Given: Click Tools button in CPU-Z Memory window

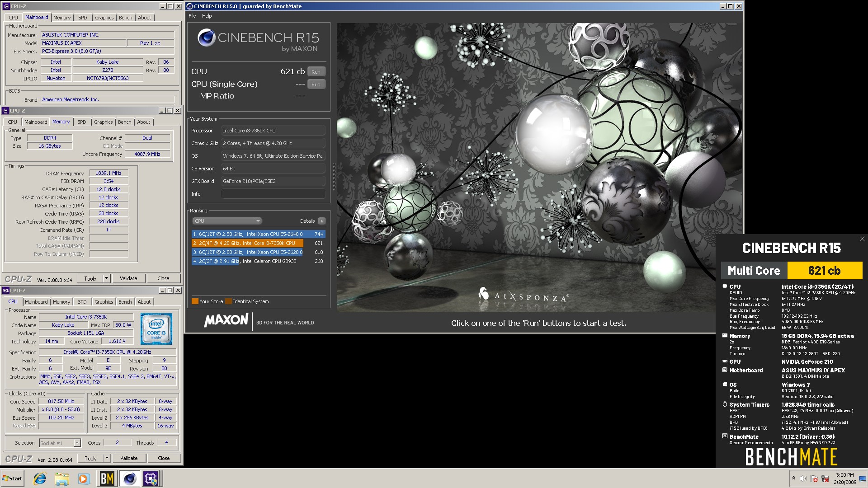Looking at the screenshot, I should coord(90,279).
